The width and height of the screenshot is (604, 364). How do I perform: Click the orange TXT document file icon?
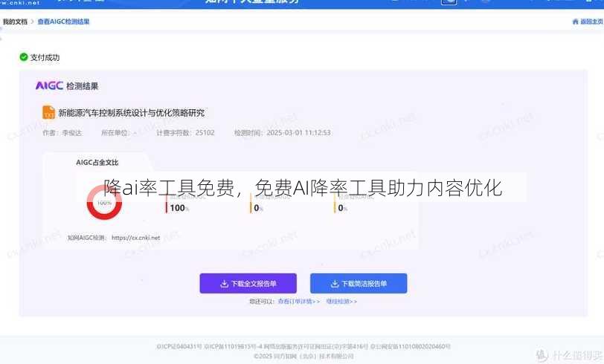48,112
